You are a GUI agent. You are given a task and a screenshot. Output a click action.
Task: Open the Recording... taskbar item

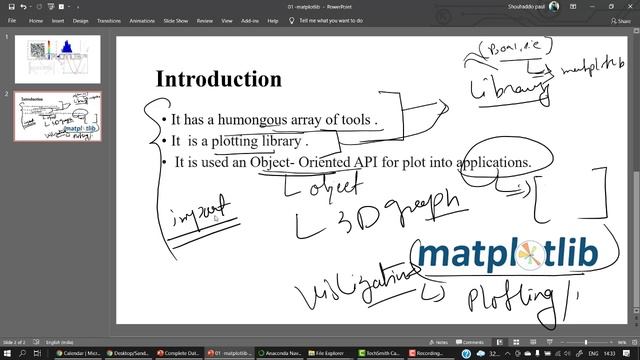(x=430, y=353)
